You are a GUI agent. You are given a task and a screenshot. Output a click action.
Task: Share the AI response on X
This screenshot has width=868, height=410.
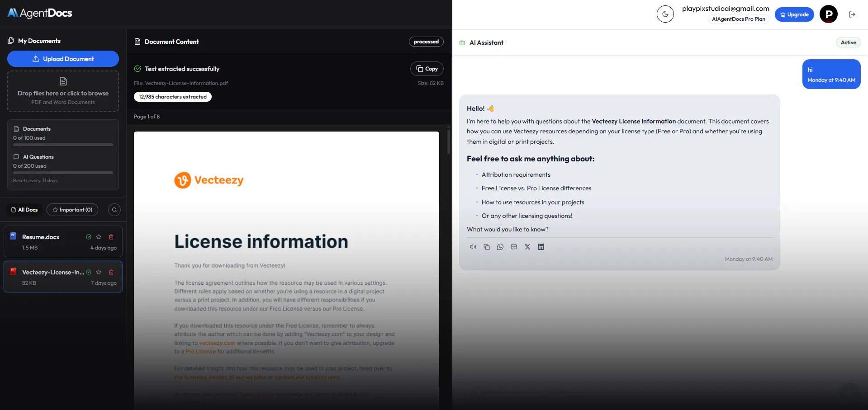[527, 247]
